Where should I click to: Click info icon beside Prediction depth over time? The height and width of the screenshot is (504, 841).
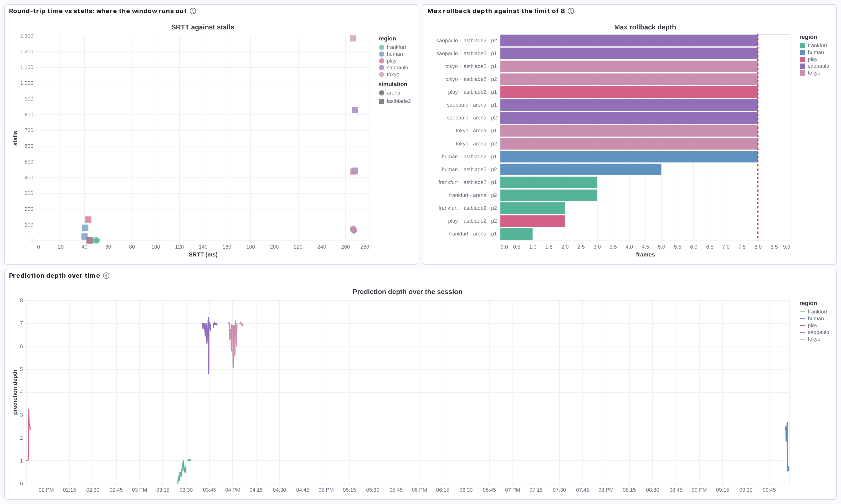click(x=106, y=275)
